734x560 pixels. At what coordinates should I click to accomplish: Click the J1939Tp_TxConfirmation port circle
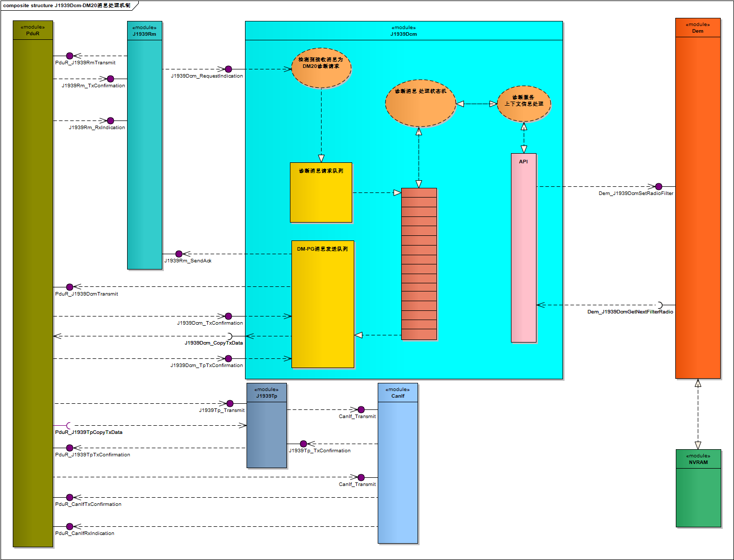coord(303,444)
